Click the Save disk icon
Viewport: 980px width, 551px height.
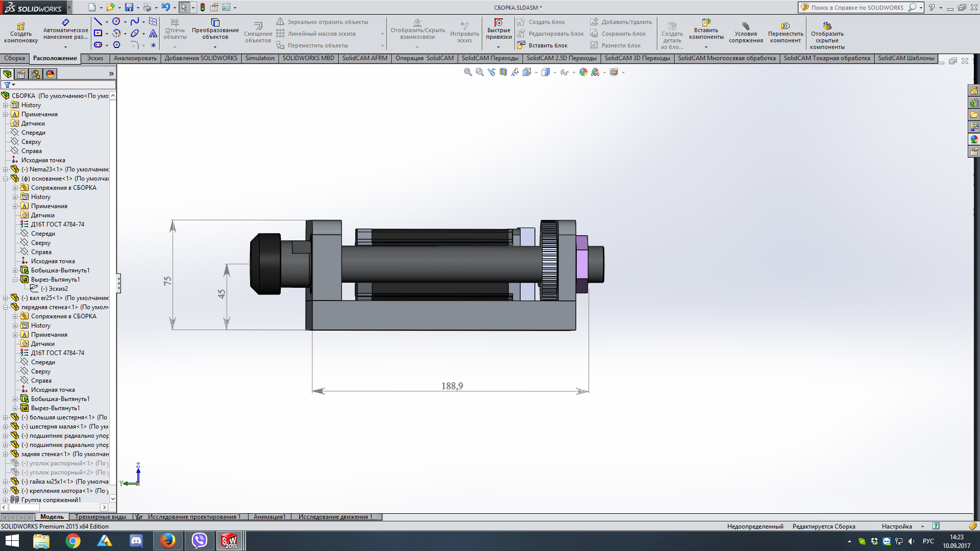coord(129,8)
